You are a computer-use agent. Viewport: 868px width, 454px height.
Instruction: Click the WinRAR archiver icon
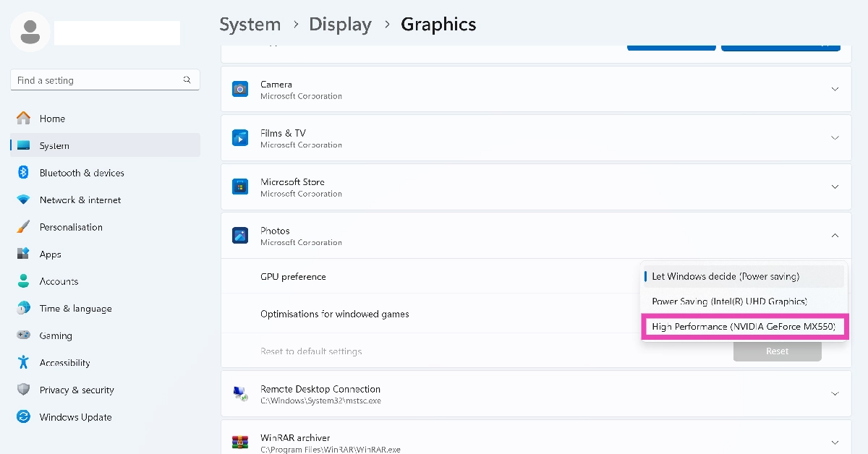239,442
